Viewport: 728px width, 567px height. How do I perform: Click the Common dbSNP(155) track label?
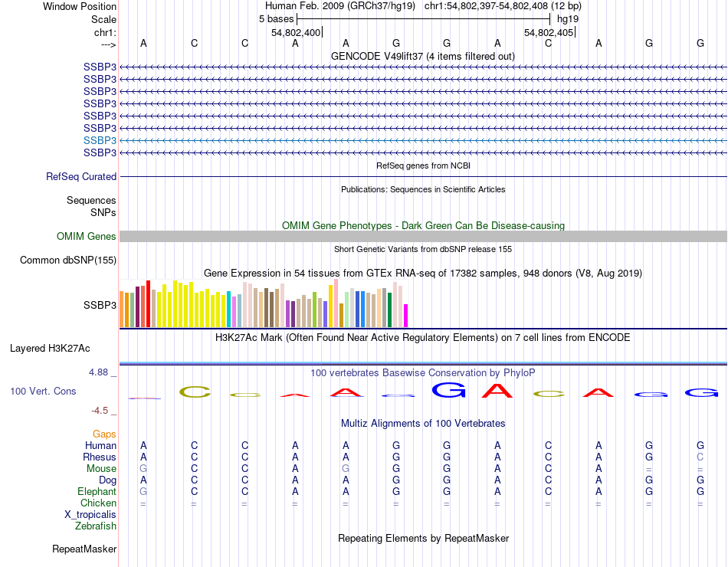point(67,260)
